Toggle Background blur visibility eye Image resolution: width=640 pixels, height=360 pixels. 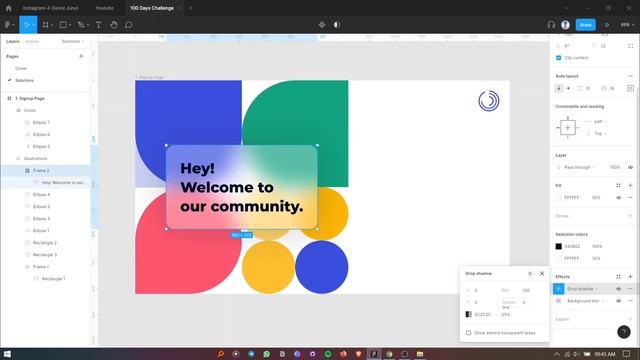click(618, 301)
